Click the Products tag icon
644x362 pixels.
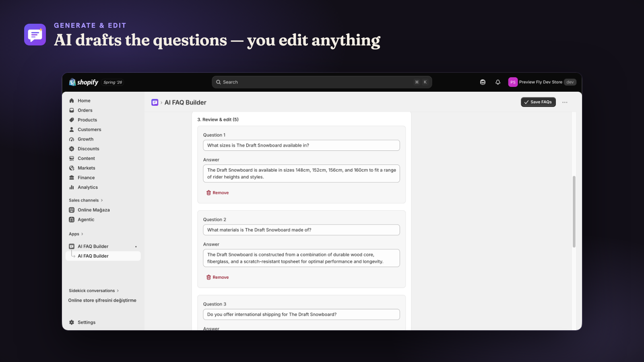point(72,120)
